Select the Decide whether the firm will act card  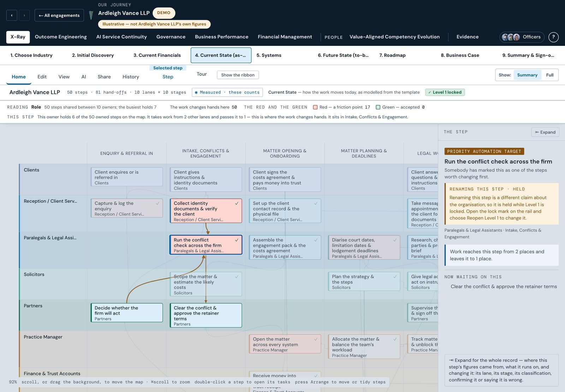coord(127,313)
